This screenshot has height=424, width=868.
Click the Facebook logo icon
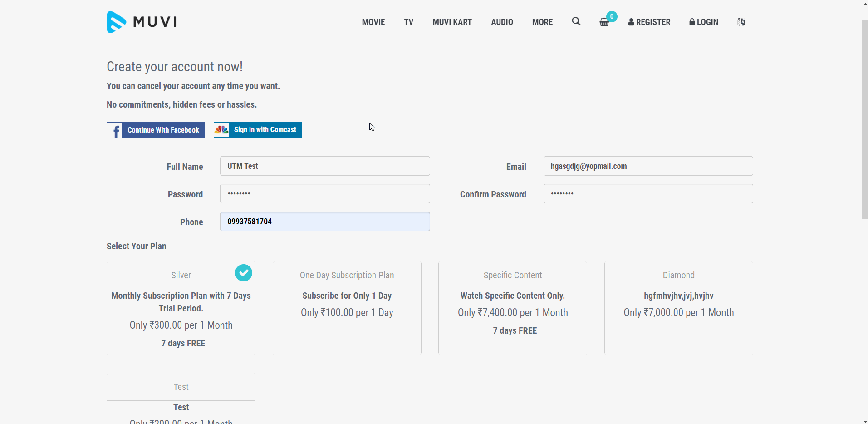(115, 130)
